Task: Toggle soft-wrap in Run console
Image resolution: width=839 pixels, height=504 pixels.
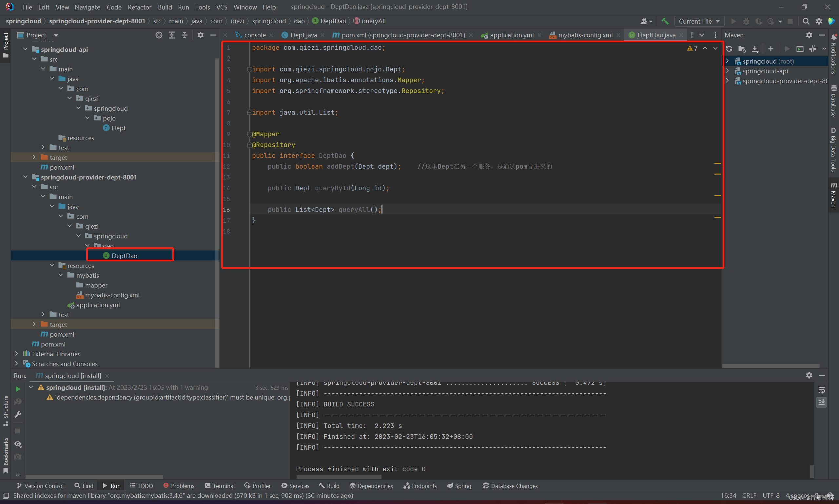Action: point(821,390)
